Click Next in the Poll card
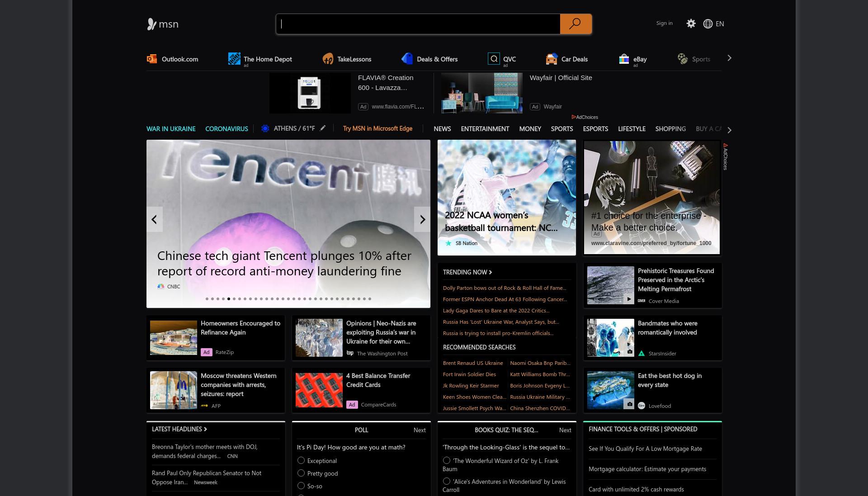This screenshot has height=496, width=868. point(420,430)
